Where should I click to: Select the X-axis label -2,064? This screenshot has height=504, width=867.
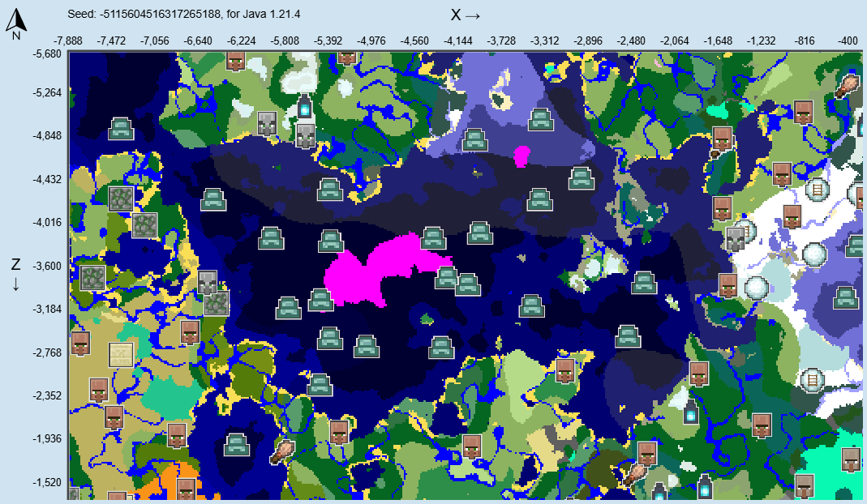(675, 41)
